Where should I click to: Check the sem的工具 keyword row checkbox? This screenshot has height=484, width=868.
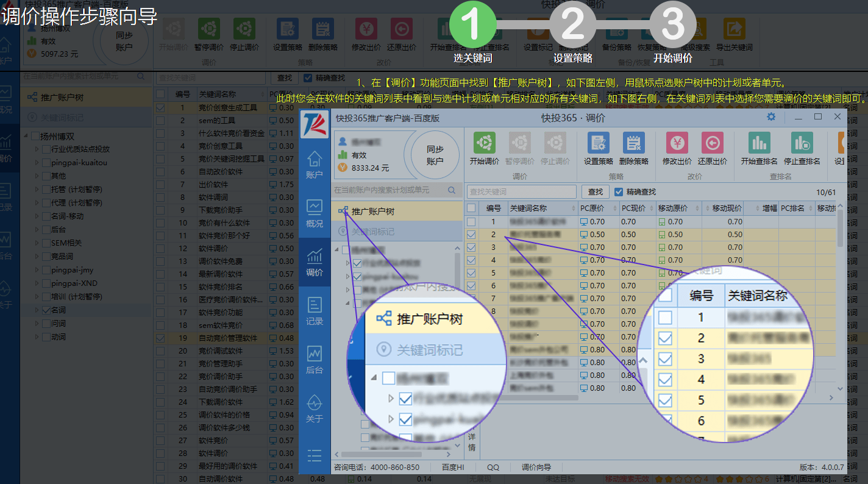coord(160,120)
